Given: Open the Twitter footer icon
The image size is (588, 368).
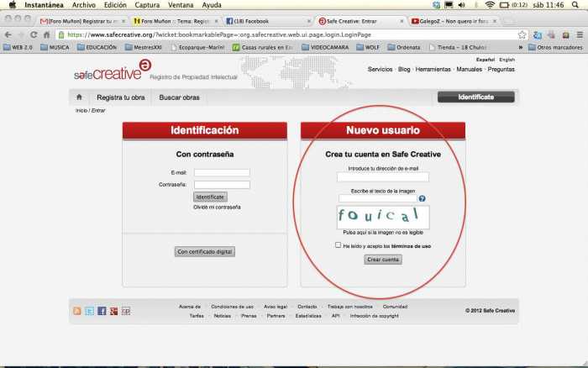Looking at the screenshot, I should coord(90,311).
